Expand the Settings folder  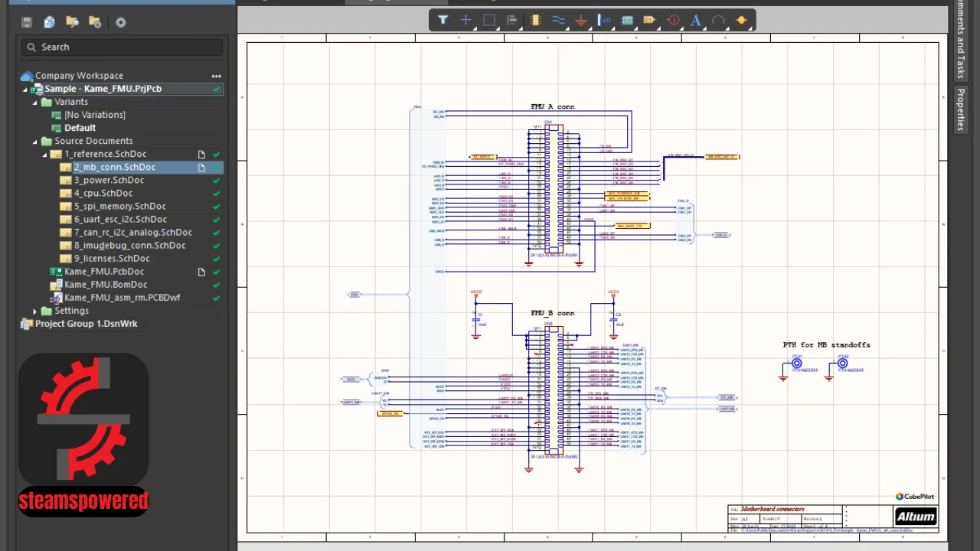(x=34, y=311)
